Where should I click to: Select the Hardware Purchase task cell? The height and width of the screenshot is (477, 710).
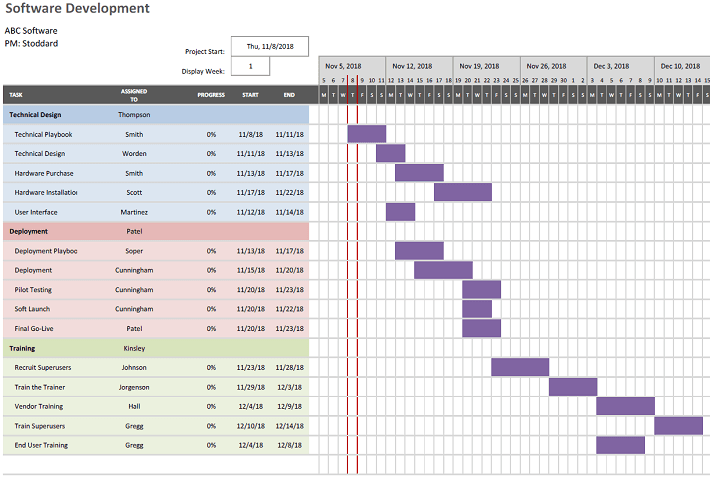(x=44, y=173)
